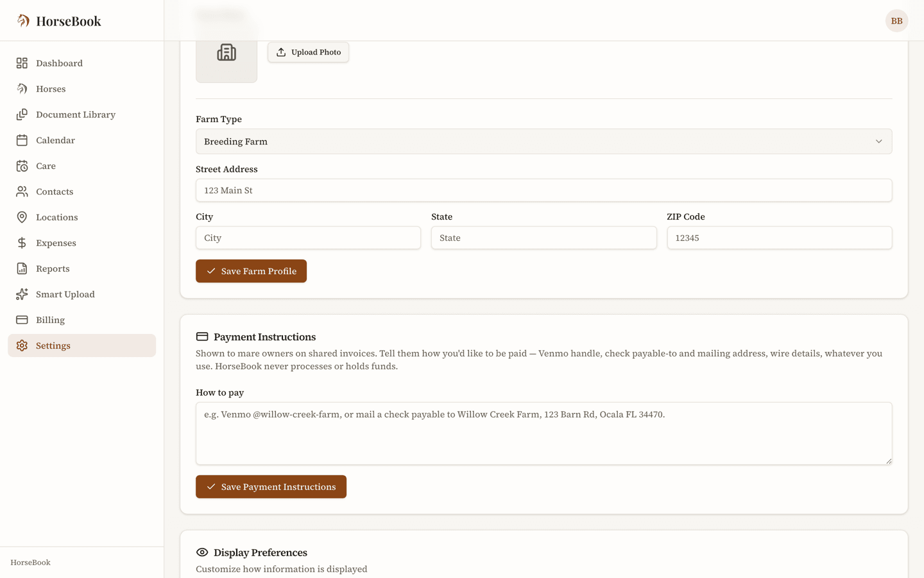Click the City input field
The image size is (924, 578).
tap(308, 238)
